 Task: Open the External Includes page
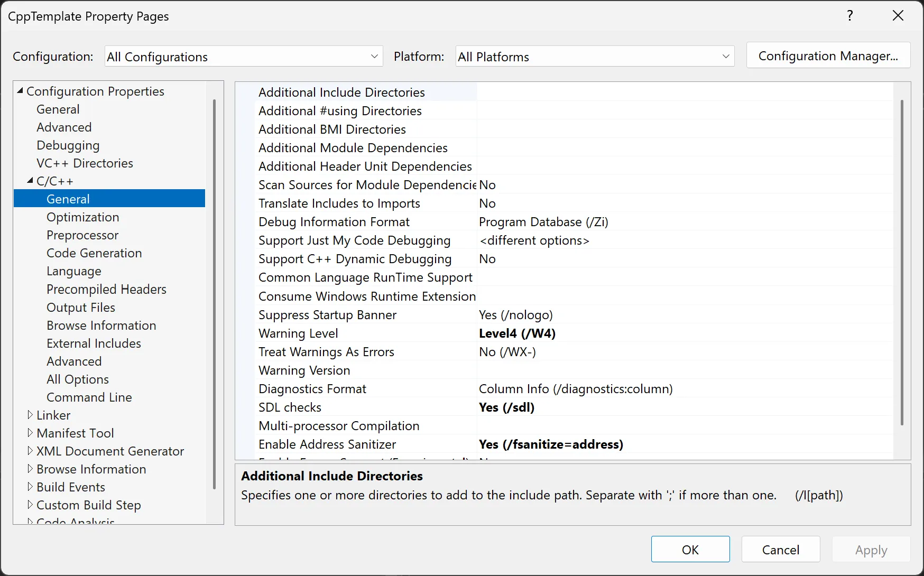(x=94, y=343)
